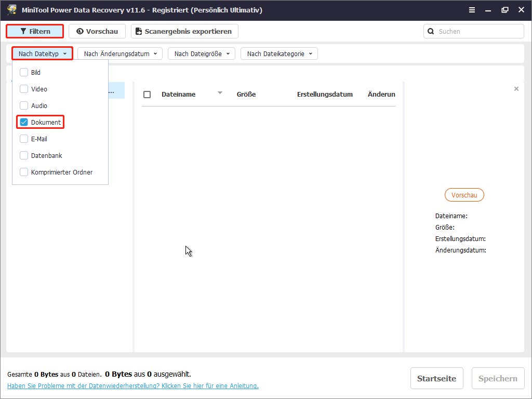Viewport: 532px width, 399px height.
Task: Check the E-Mail file type checkbox
Action: pos(24,139)
